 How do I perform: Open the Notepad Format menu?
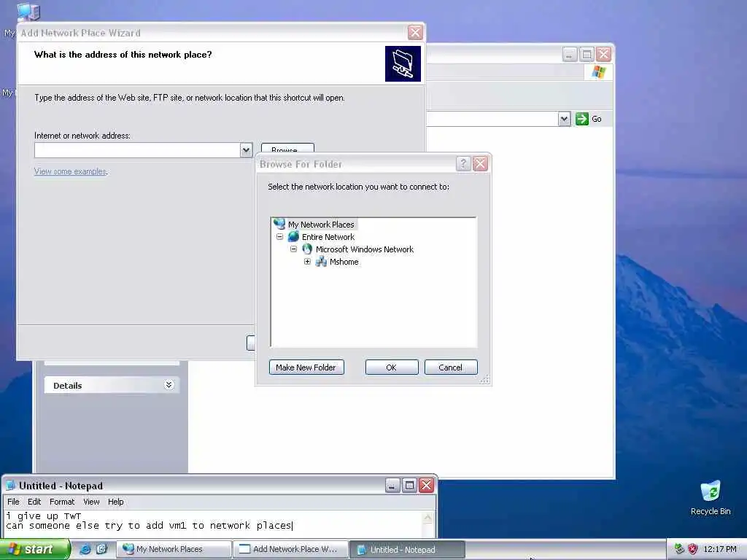pos(62,502)
